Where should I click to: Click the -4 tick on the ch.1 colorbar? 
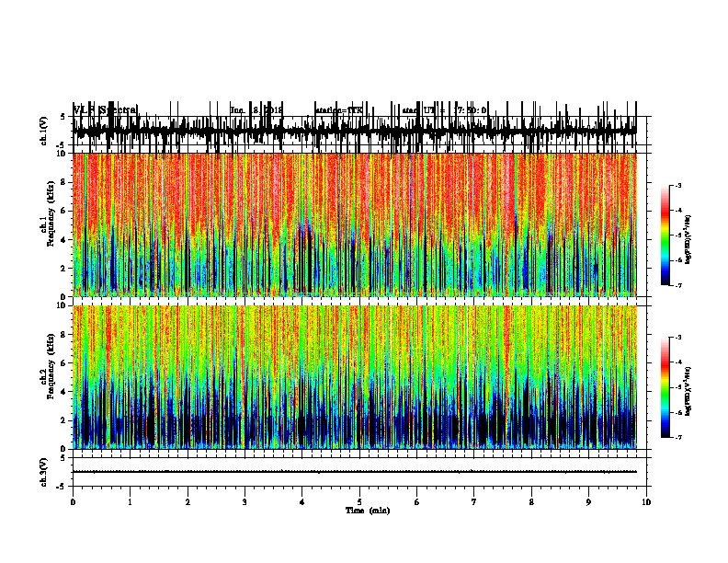pos(677,211)
